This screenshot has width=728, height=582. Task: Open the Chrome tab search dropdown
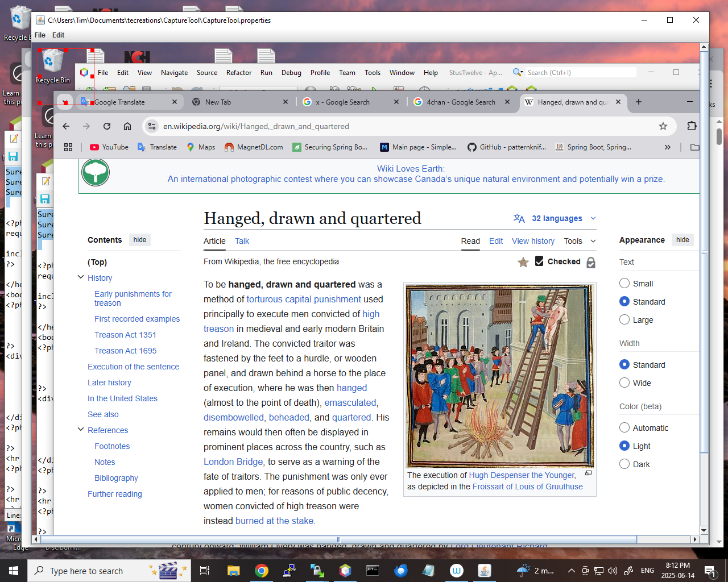tap(65, 102)
